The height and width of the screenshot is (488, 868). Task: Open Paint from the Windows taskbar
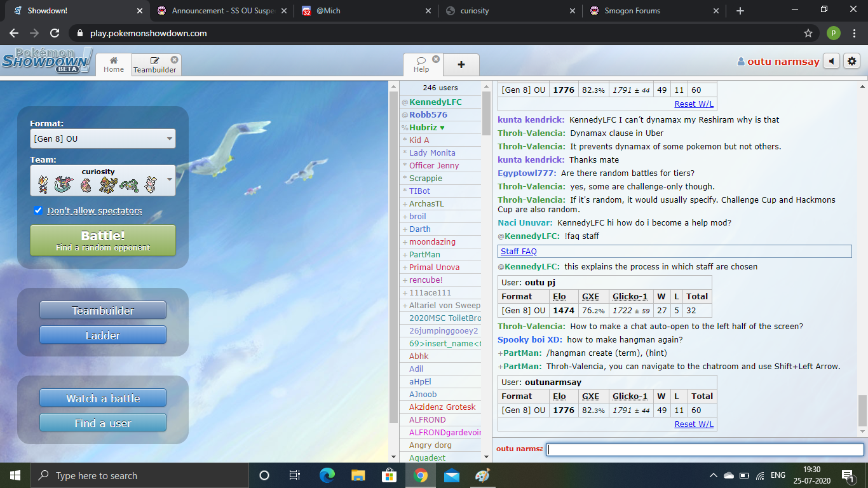click(483, 475)
